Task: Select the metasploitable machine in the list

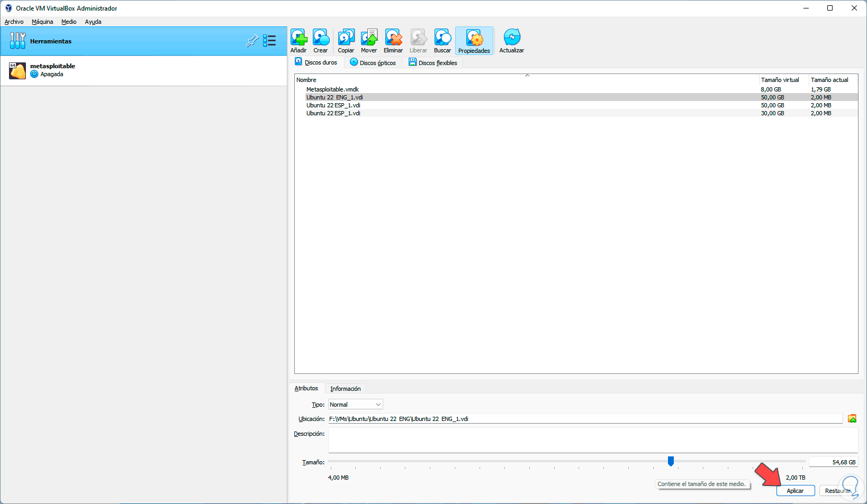Action: [x=144, y=70]
